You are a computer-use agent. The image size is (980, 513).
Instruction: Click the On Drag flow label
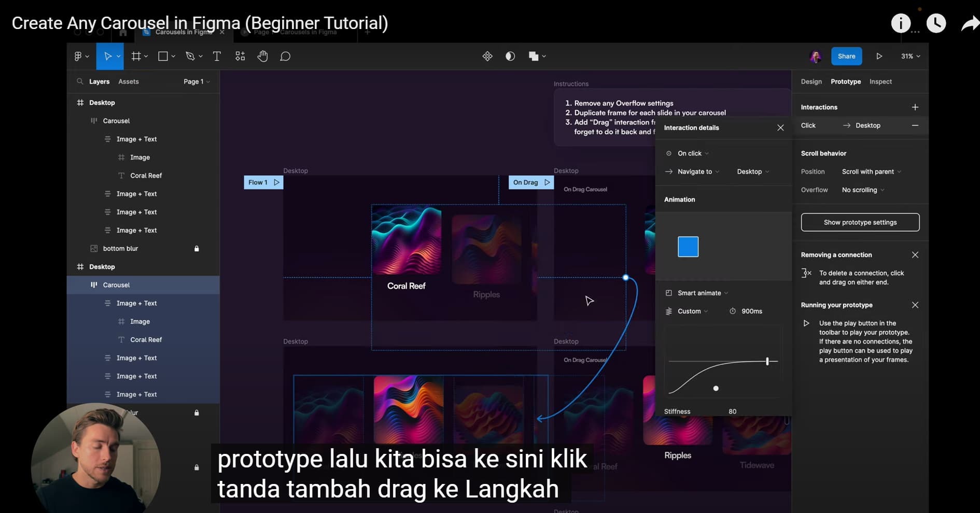[531, 182]
